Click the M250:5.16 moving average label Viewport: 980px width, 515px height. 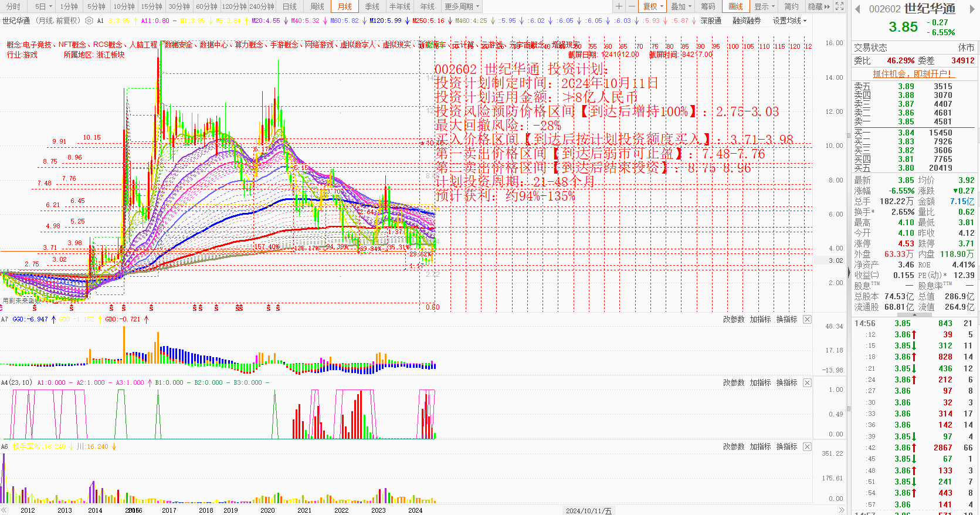point(428,21)
